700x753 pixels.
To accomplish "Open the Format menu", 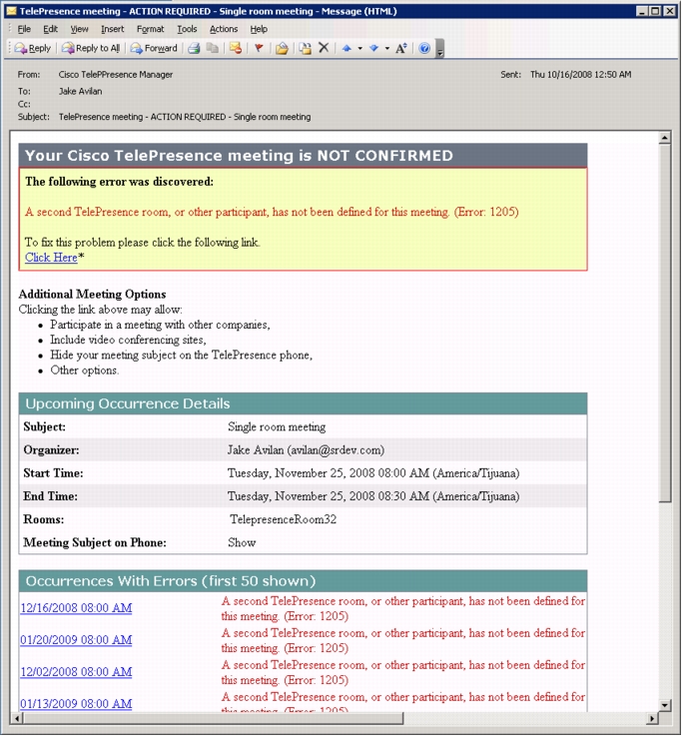I will click(150, 29).
